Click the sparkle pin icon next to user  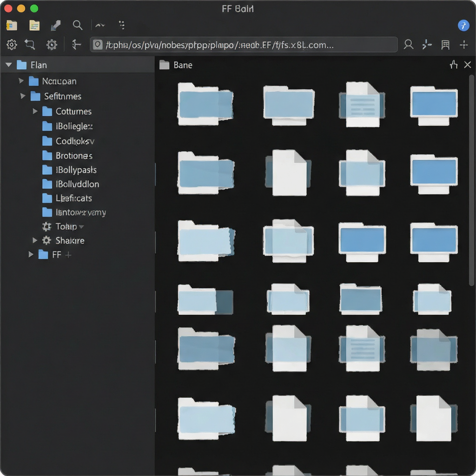click(427, 45)
